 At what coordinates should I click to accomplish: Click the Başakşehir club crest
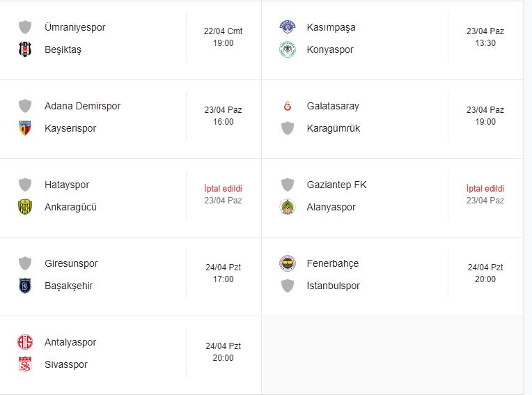25,286
